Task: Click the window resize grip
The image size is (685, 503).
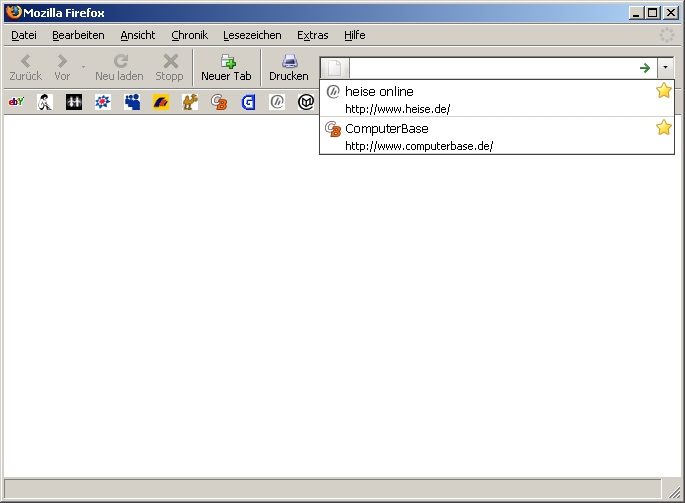Action: (x=674, y=492)
